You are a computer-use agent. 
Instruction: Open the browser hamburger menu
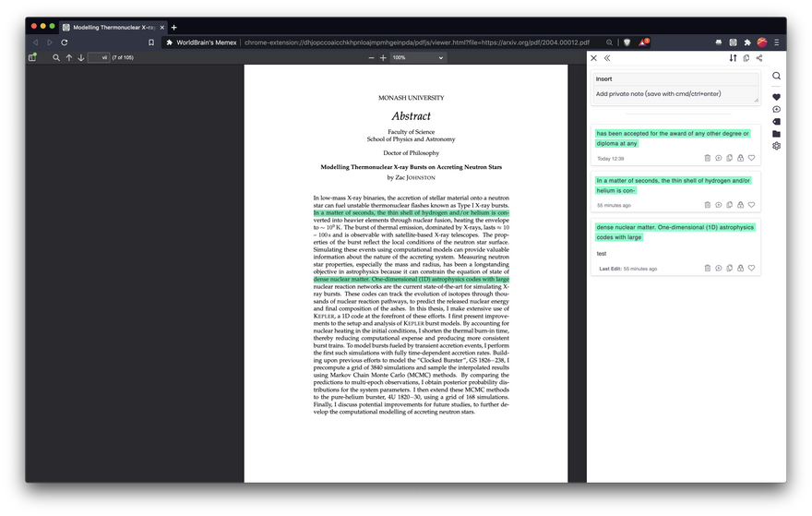(x=777, y=42)
